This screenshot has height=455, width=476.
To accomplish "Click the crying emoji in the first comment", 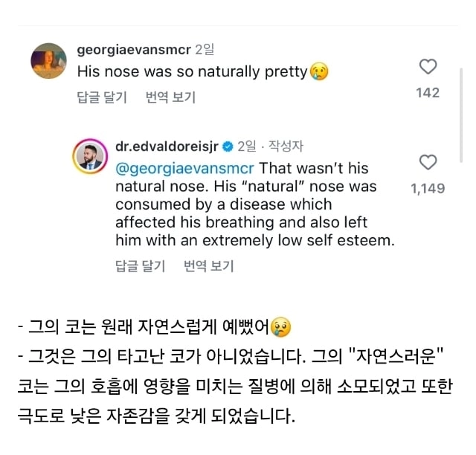I will click(319, 72).
